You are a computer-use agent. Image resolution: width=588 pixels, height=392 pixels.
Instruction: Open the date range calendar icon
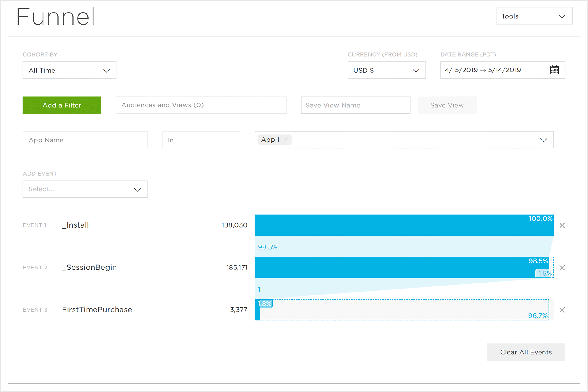554,70
